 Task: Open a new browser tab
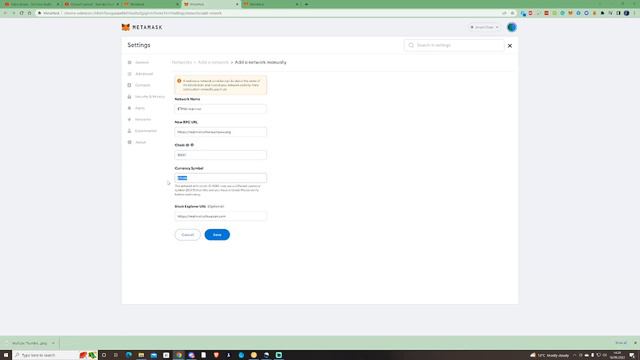pos(307,4)
